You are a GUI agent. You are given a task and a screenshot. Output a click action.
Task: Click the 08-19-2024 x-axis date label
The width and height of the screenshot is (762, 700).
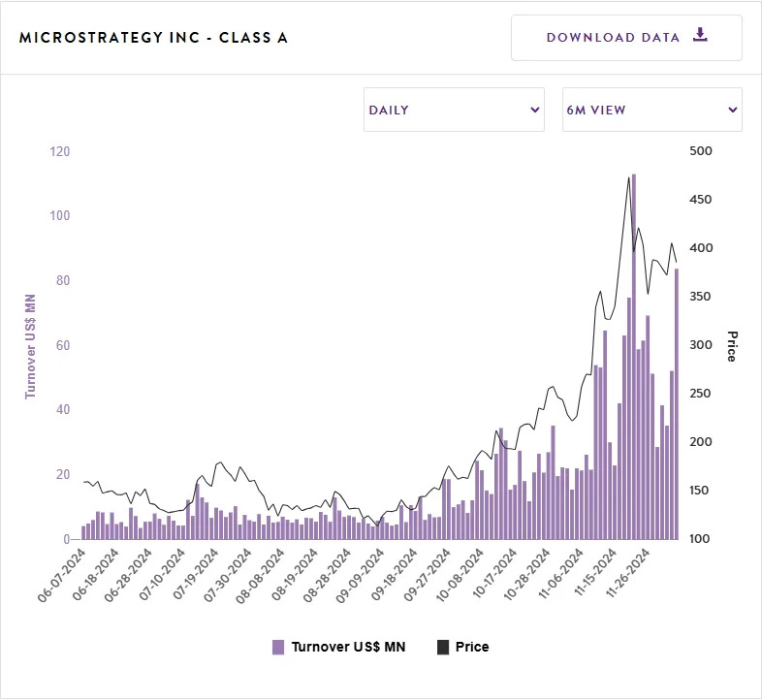click(x=294, y=575)
